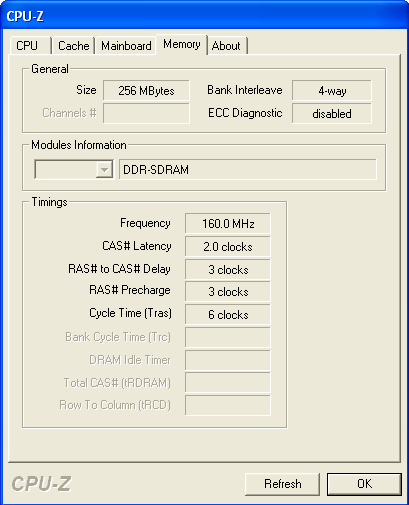Click the Refresh button
The image size is (409, 505).
click(282, 484)
